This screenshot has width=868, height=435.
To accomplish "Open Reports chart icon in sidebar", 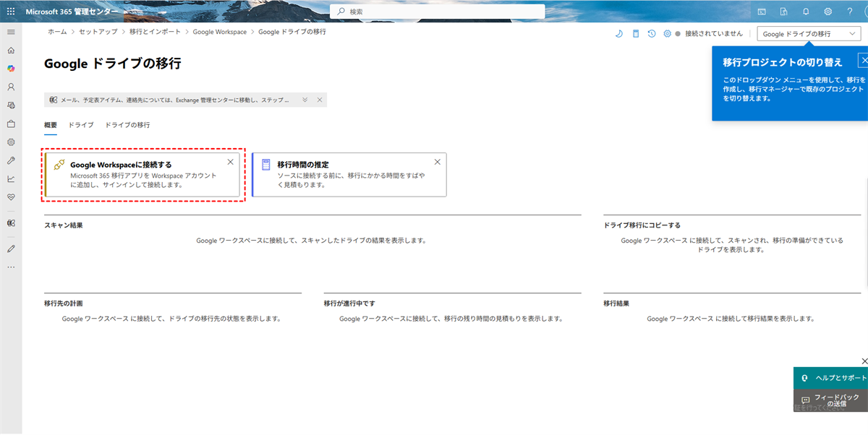I will (x=11, y=178).
